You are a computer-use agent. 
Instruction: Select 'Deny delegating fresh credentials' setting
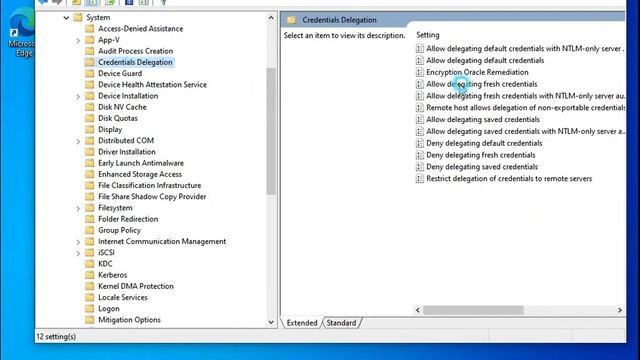pyautogui.click(x=480, y=155)
